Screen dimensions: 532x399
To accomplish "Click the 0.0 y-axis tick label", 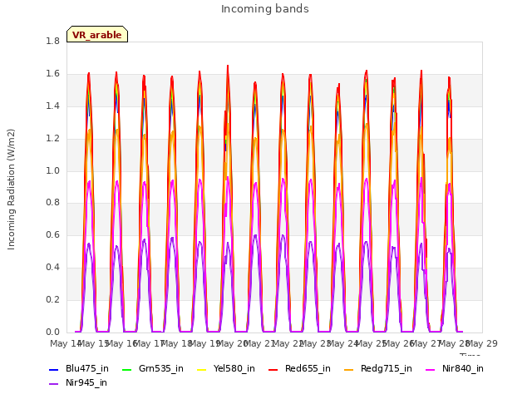I will pyautogui.click(x=52, y=332).
